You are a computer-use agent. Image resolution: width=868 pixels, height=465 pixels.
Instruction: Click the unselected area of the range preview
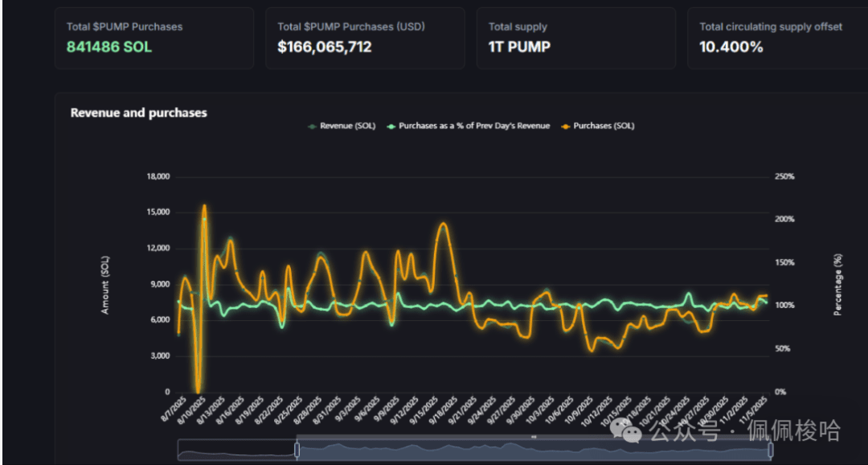click(x=235, y=451)
